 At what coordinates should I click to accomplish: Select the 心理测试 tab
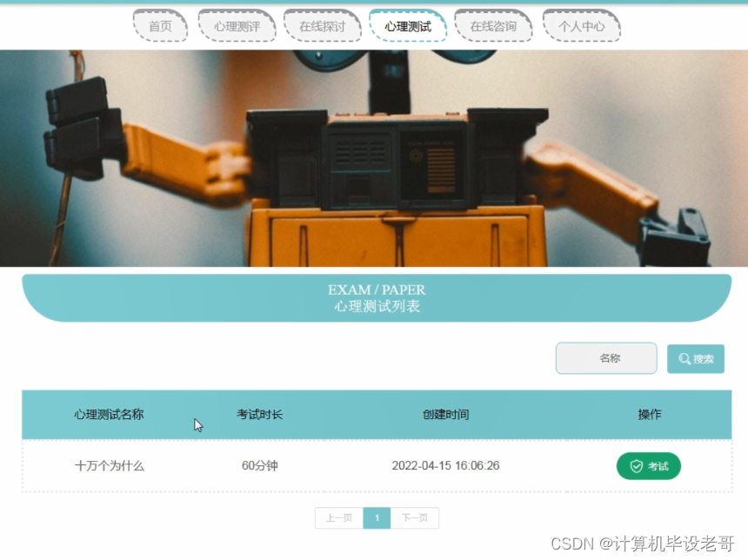coord(408,26)
